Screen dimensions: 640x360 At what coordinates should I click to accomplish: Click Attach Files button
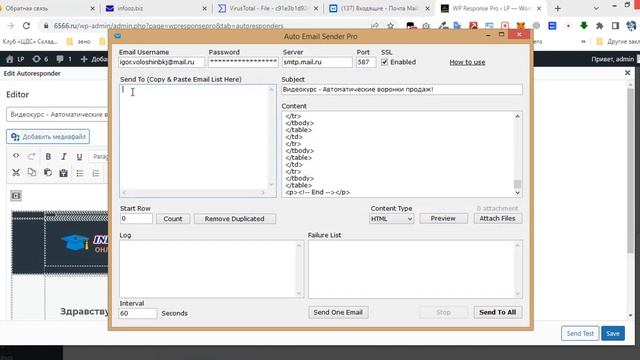point(497,218)
